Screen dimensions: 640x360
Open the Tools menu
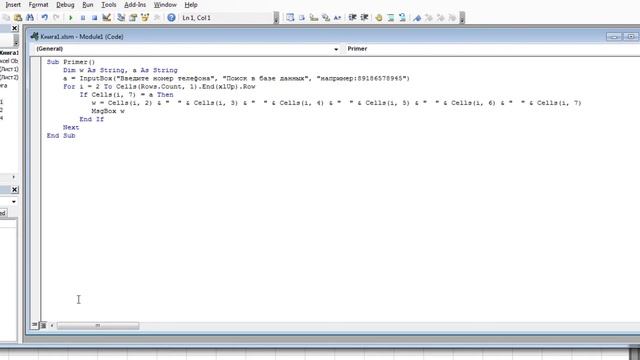109,5
